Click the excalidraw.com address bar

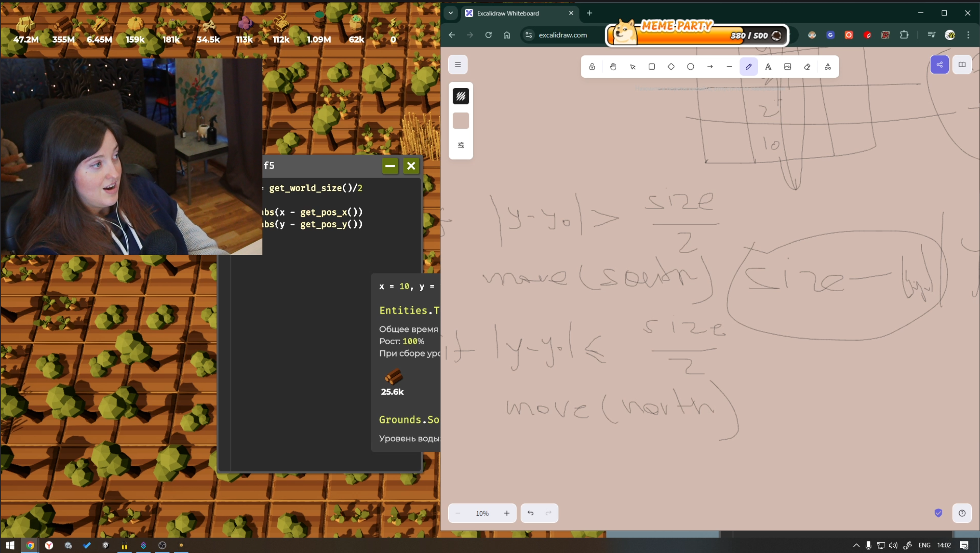tap(563, 35)
